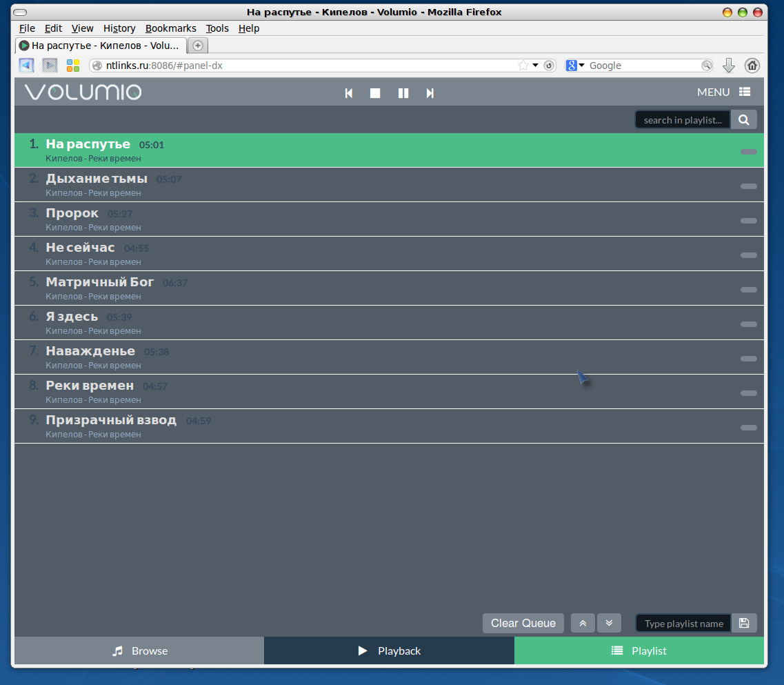Image resolution: width=784 pixels, height=685 pixels.
Task: Play track 'Матричный Бог'
Action: (x=389, y=288)
